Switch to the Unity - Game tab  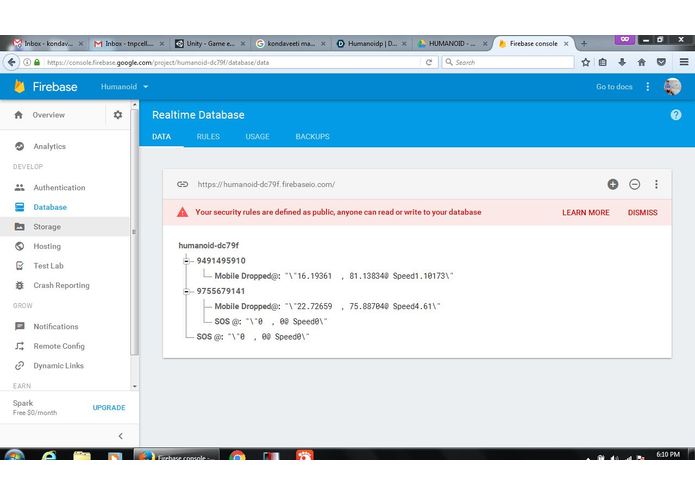pos(211,43)
